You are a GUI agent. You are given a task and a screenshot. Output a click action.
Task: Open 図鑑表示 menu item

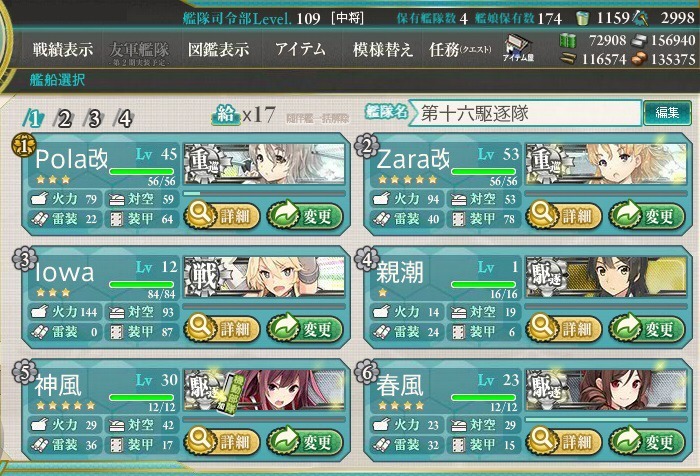(x=219, y=50)
